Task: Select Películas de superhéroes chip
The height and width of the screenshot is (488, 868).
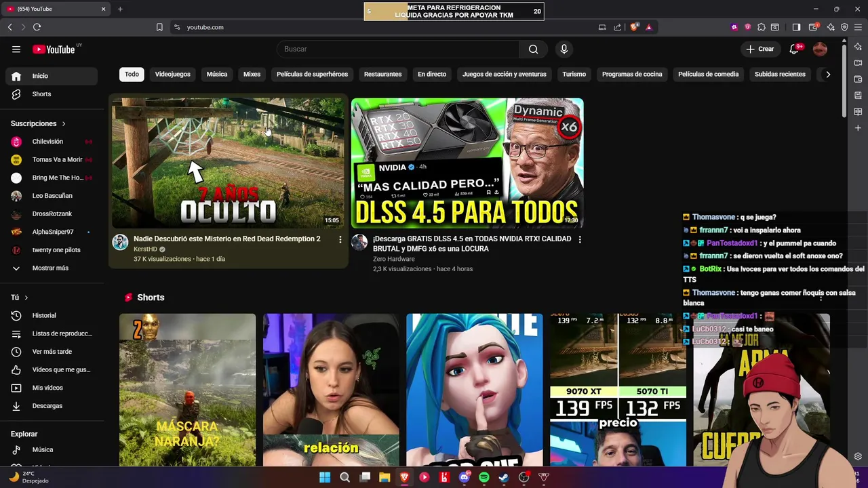Action: tap(312, 75)
